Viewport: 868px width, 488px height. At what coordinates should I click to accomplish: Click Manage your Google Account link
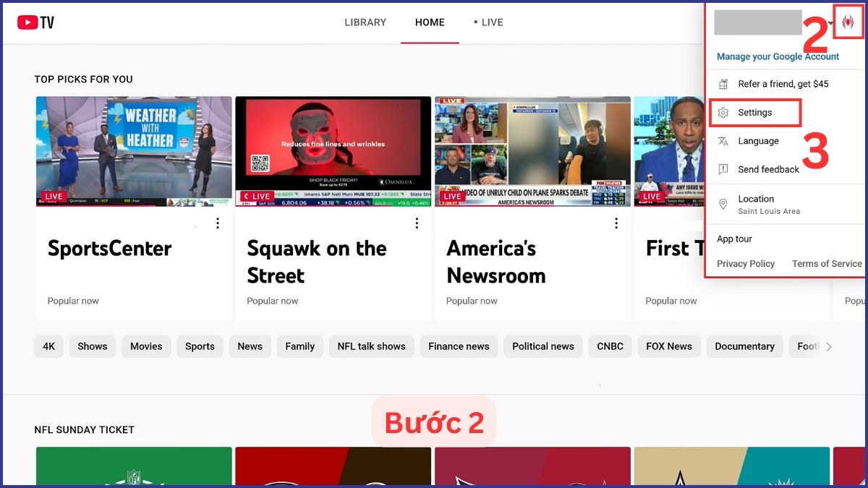coord(778,56)
